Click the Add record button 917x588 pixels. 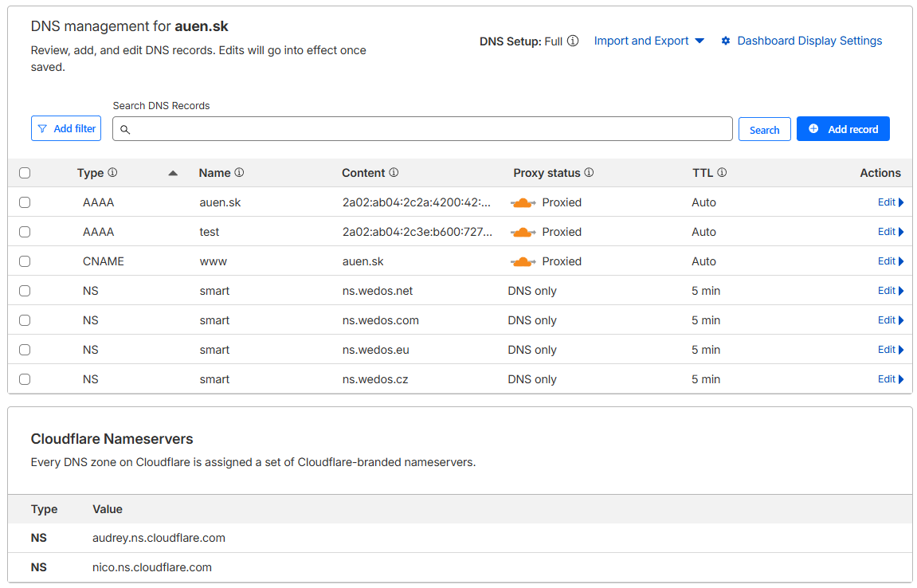tap(843, 129)
